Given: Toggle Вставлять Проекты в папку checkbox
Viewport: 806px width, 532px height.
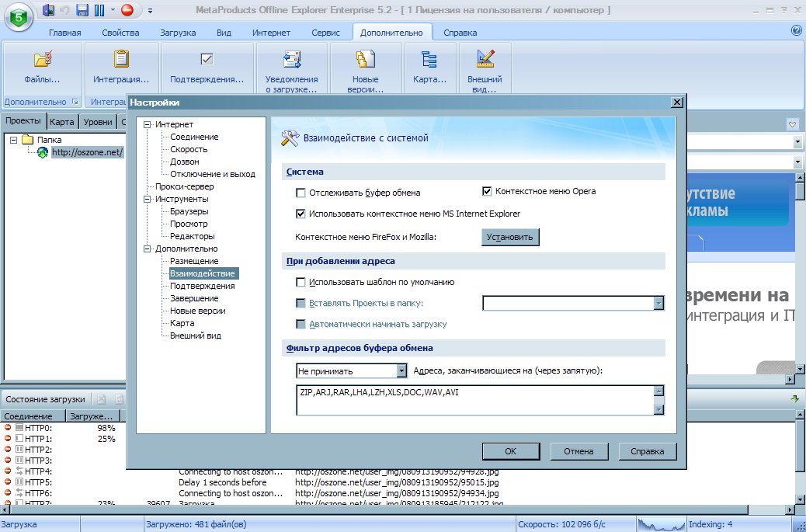Looking at the screenshot, I should click(x=301, y=303).
